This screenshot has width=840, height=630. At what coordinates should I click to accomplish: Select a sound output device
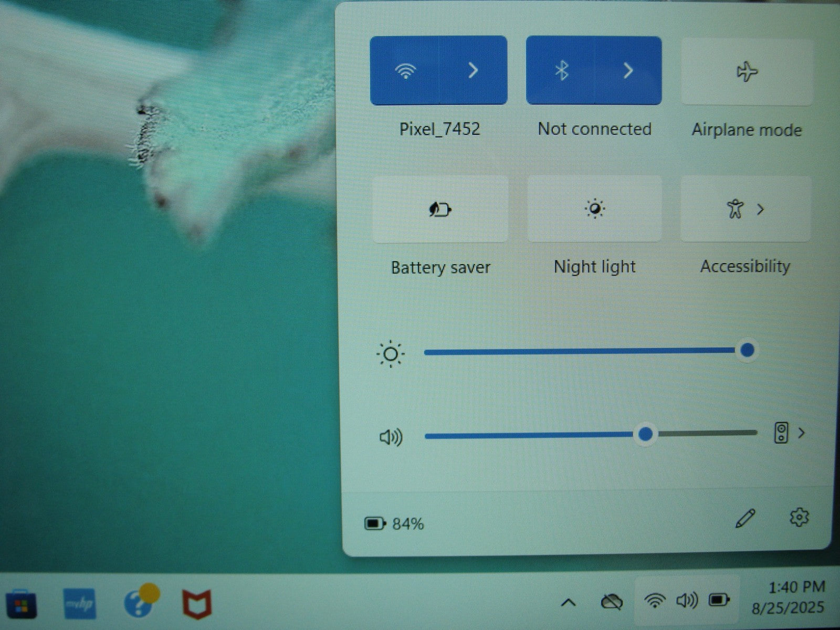(790, 433)
